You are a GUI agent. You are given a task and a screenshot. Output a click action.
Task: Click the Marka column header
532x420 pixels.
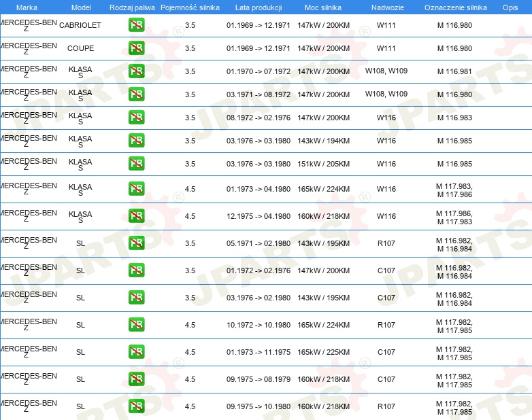[27, 7]
